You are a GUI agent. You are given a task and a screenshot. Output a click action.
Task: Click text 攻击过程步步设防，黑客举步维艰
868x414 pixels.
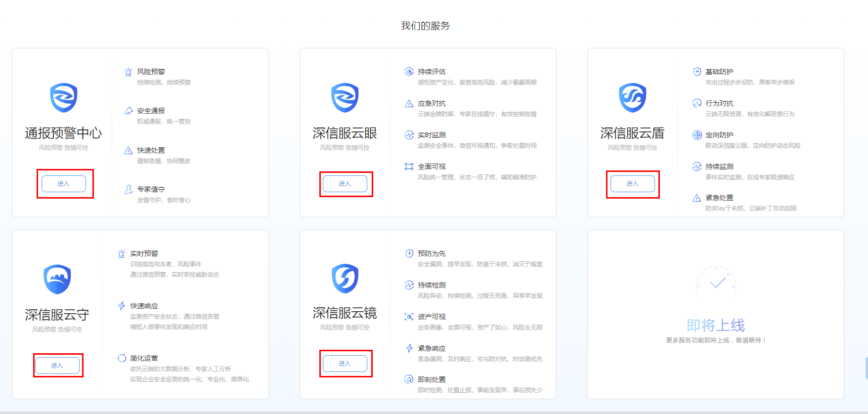coord(750,83)
